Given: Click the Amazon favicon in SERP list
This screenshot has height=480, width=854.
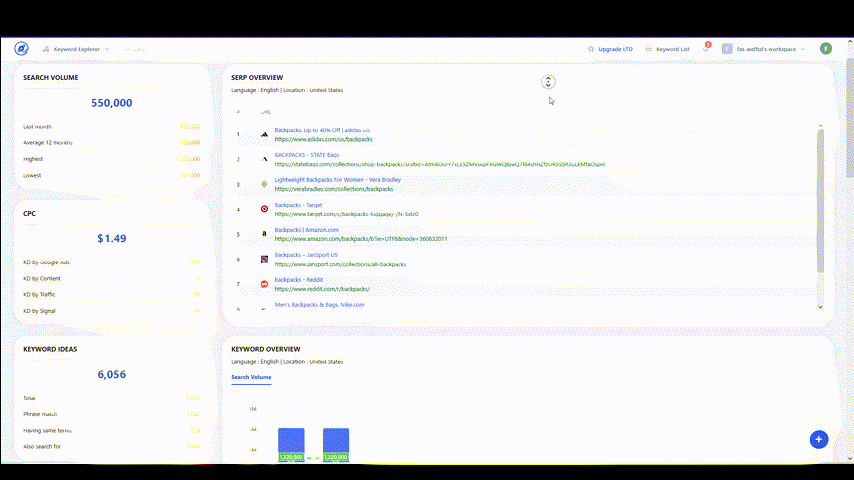Looking at the screenshot, I should point(264,234).
